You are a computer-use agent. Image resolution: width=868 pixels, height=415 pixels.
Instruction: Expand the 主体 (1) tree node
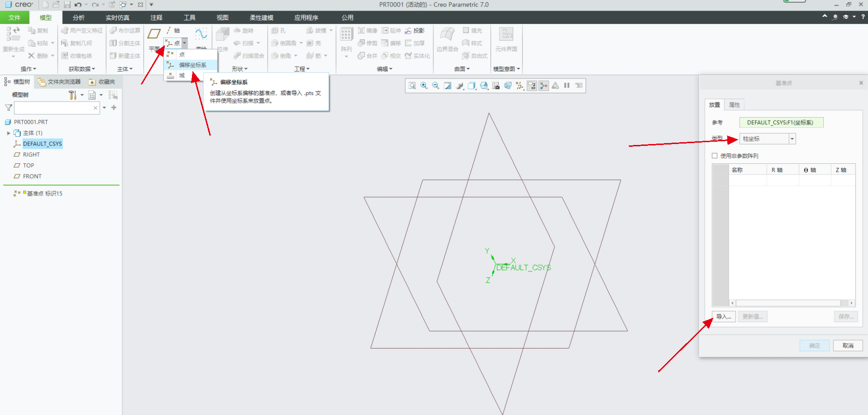point(8,133)
